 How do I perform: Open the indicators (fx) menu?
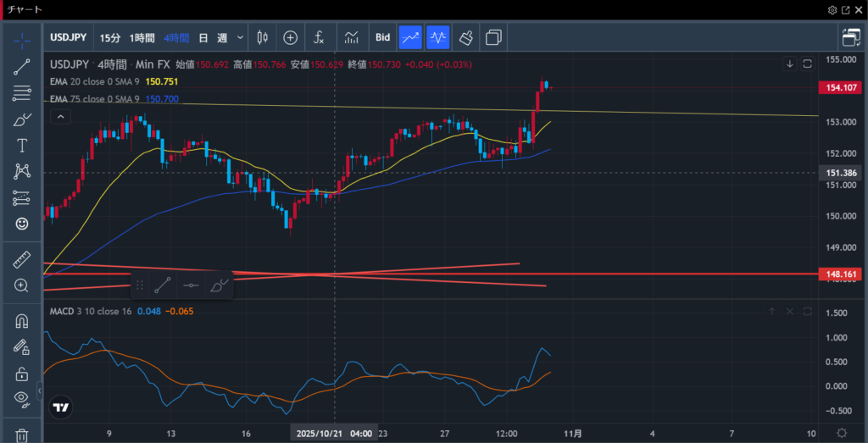(x=319, y=37)
